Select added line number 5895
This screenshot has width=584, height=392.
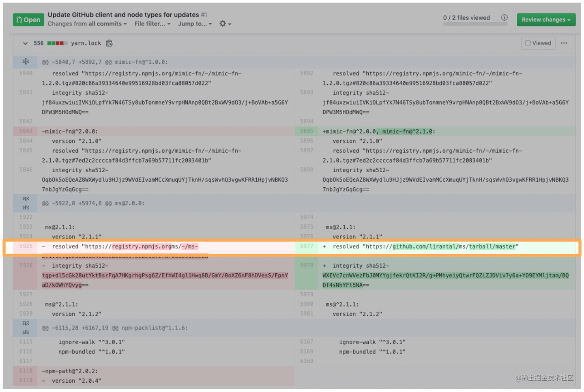307,131
